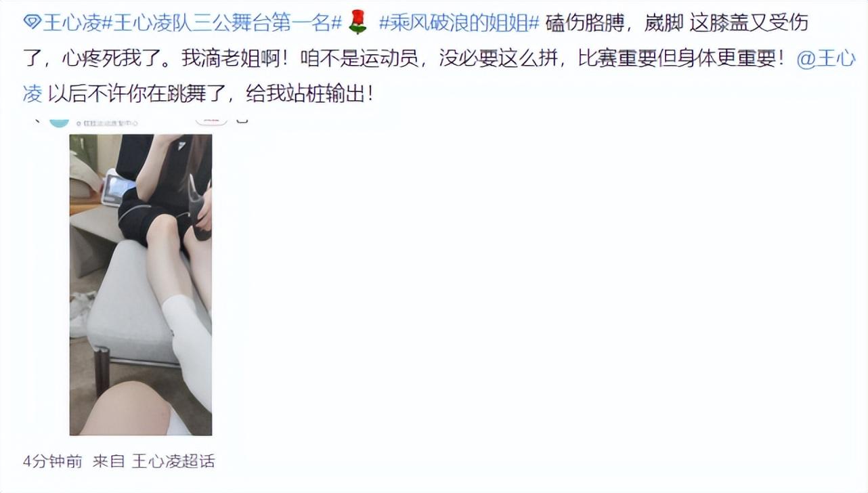
Task: Open the #王心凌# hashtag
Action: coord(73,24)
